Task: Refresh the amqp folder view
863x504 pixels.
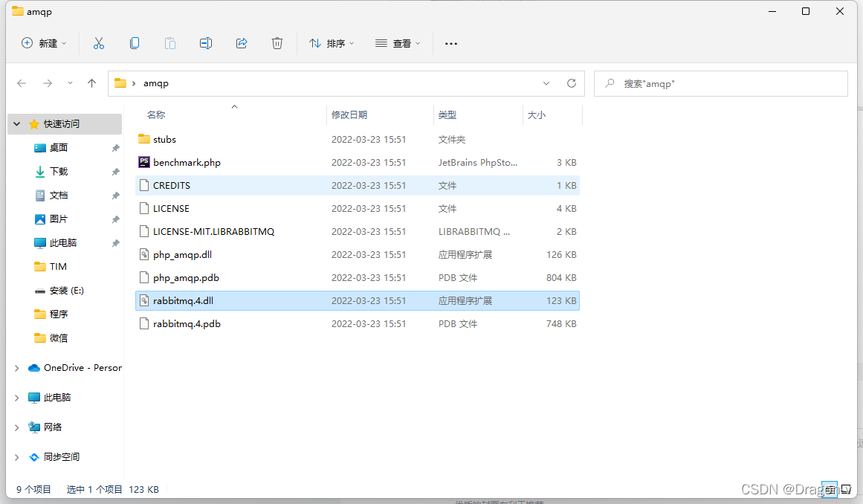Action: point(571,83)
